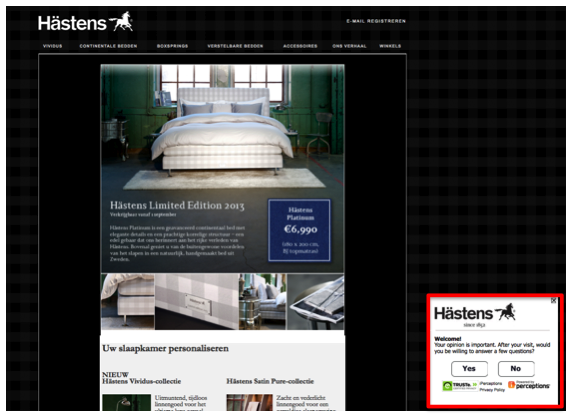572x415 pixels.
Task: Click the Powered by iPerceptions logo
Action: point(529,385)
